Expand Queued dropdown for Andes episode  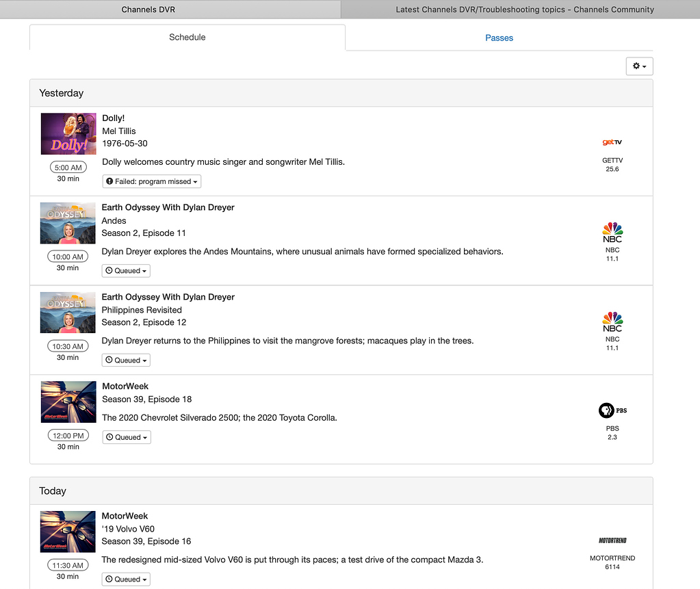click(x=127, y=271)
